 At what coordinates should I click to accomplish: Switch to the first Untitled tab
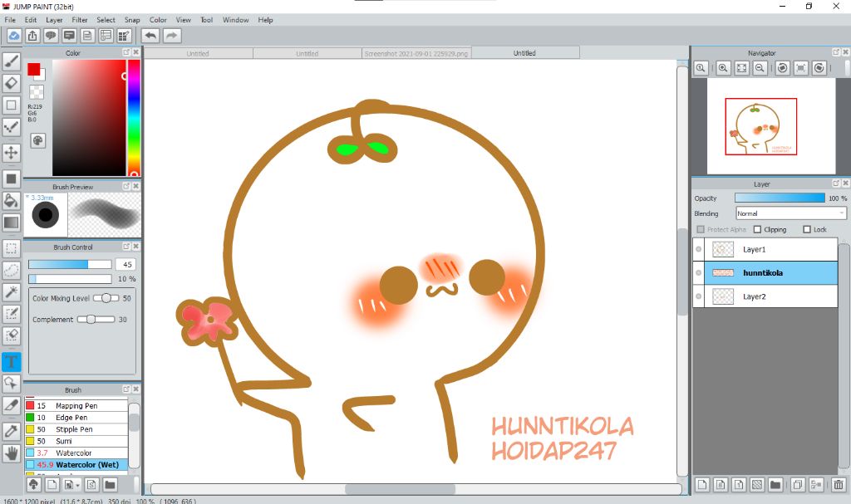pyautogui.click(x=198, y=54)
